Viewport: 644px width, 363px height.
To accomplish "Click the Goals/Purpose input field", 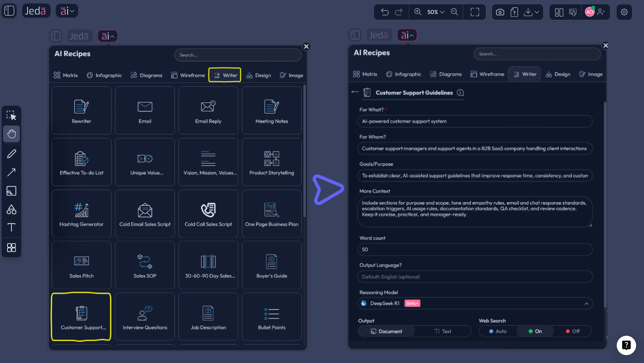I will (475, 176).
